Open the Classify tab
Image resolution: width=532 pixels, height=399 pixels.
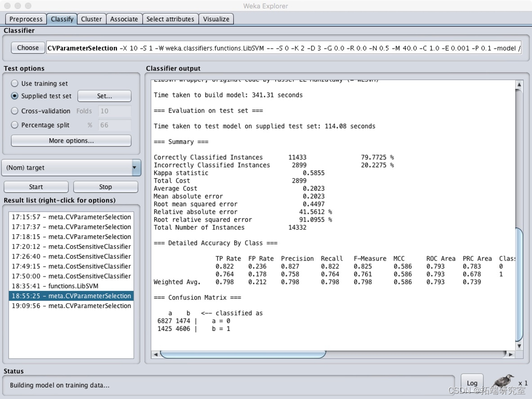point(62,19)
